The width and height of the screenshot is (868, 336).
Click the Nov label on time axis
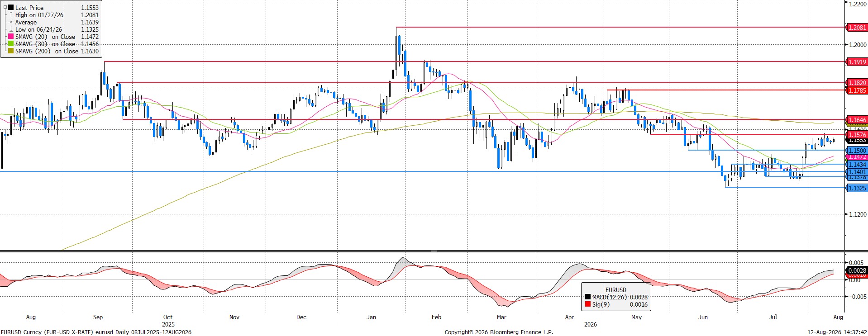[234, 317]
